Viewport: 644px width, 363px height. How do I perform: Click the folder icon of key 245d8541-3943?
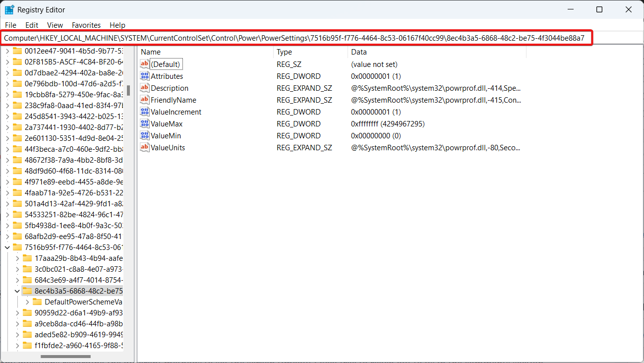(x=17, y=116)
